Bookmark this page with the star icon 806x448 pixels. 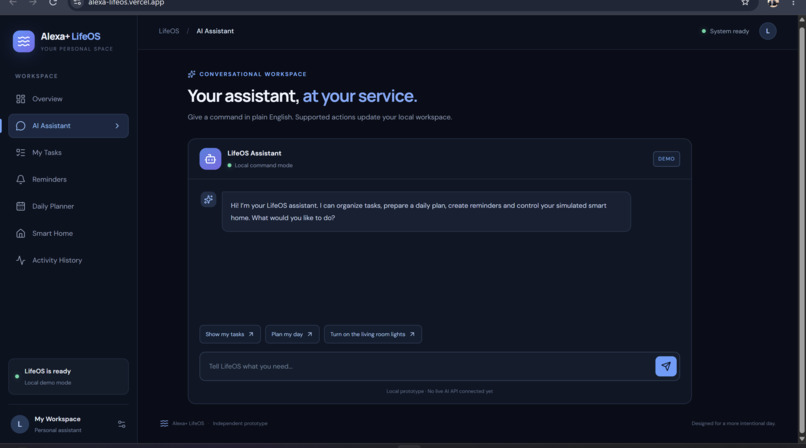(745, 3)
